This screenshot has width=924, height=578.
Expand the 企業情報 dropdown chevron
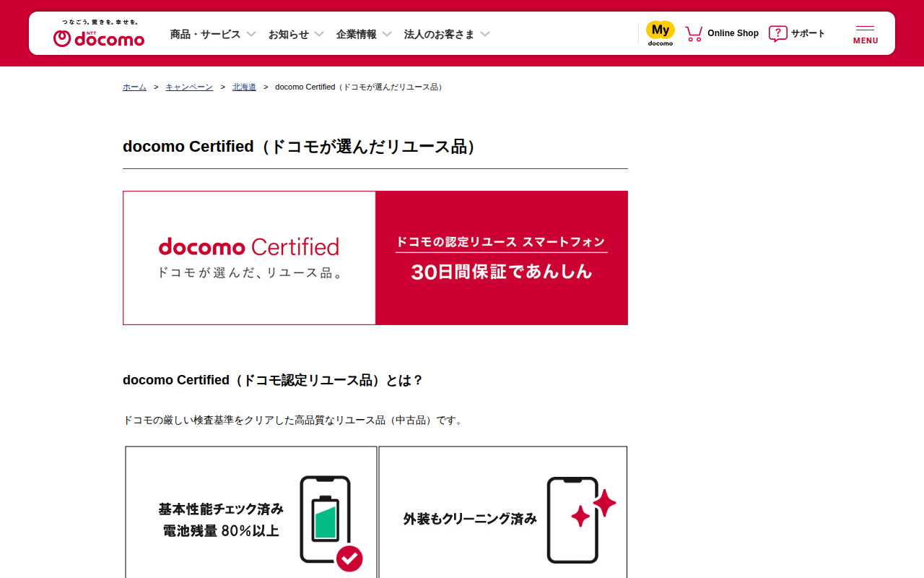click(x=387, y=34)
